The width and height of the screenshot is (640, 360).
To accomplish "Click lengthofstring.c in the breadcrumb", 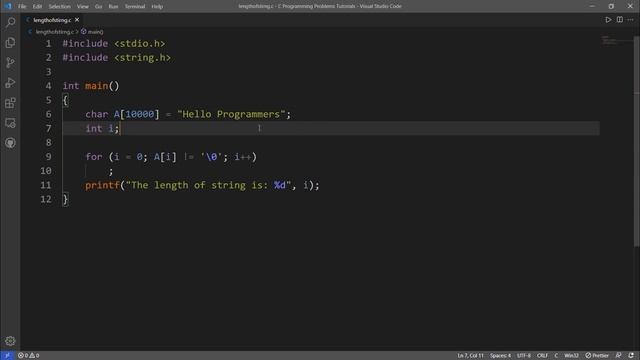I will 54,31.
